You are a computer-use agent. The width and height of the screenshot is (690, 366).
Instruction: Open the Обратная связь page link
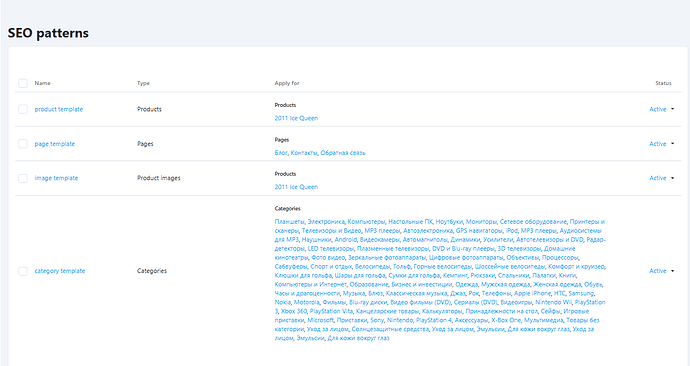[343, 153]
